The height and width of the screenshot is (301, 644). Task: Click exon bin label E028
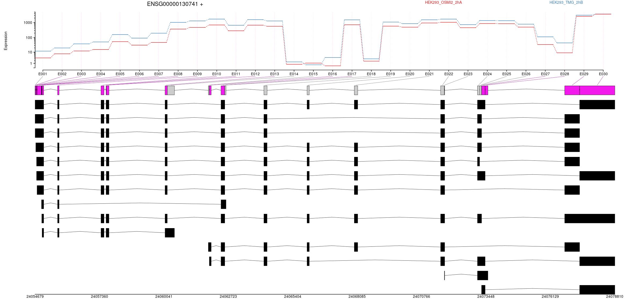point(565,74)
